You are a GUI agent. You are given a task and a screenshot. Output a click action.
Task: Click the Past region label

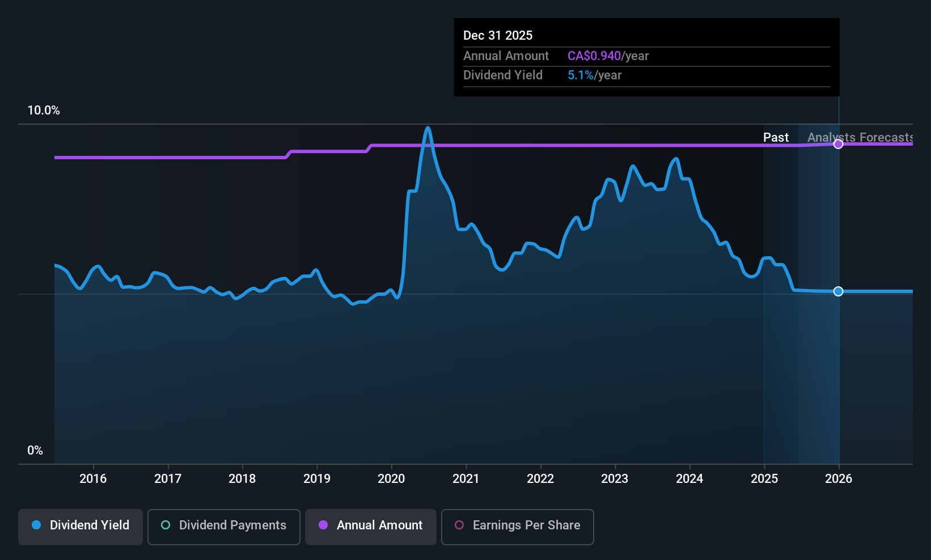point(776,138)
